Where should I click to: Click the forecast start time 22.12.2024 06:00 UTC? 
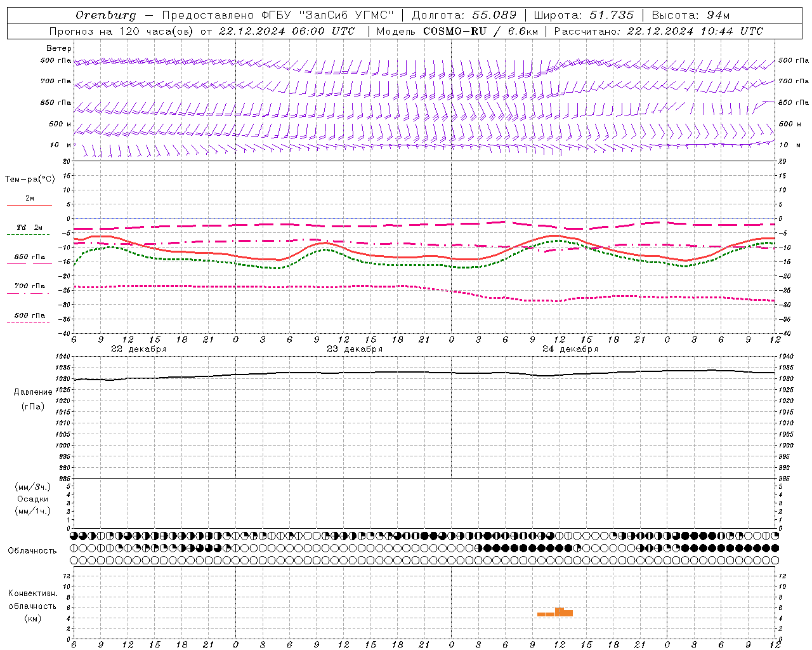coord(287,31)
